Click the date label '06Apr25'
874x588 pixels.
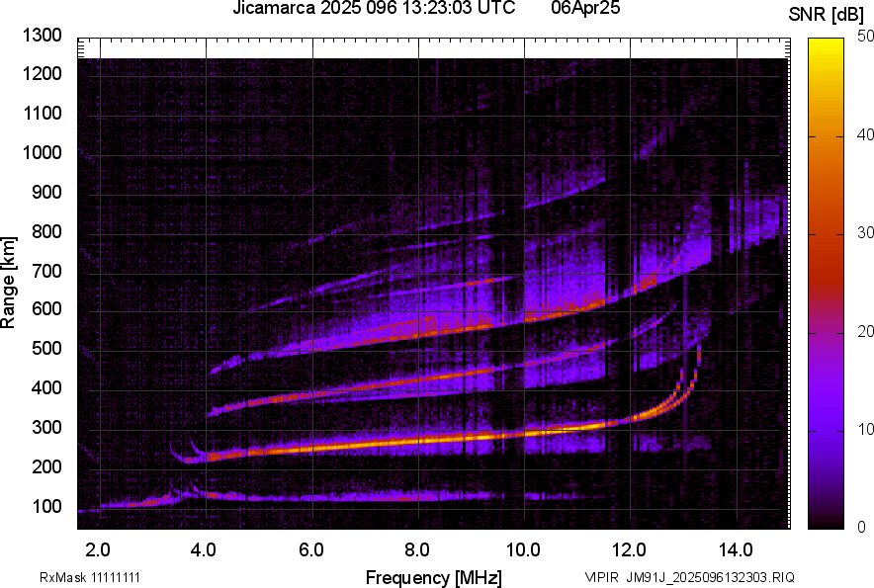[x=585, y=8]
